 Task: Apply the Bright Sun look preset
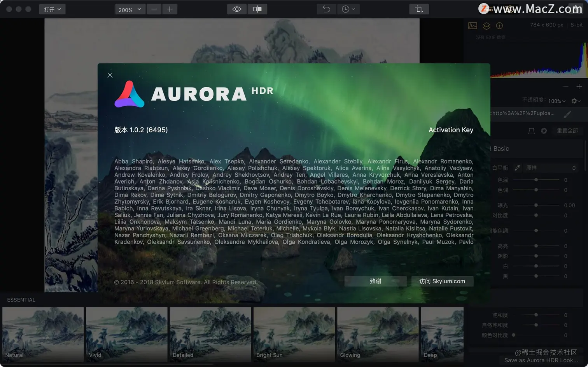(x=294, y=334)
